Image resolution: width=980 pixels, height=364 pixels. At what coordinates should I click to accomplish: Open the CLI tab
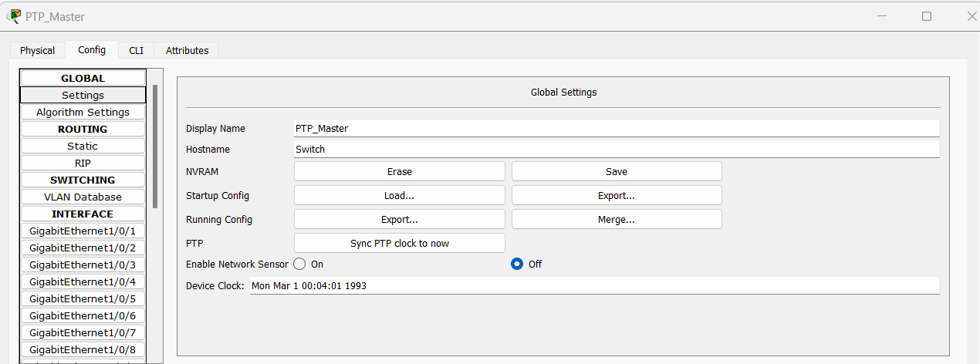[x=136, y=50]
